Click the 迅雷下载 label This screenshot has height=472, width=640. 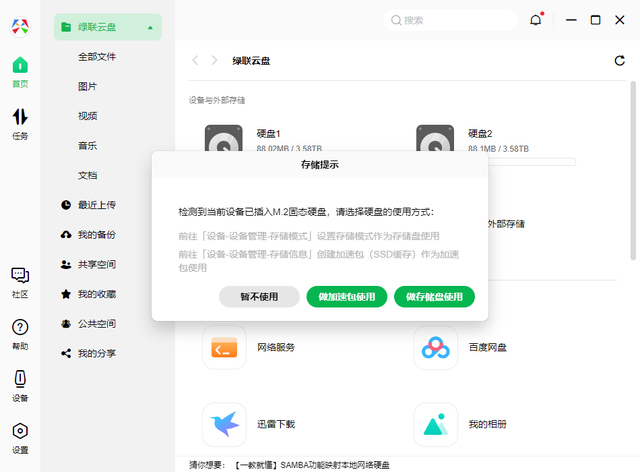coord(276,424)
